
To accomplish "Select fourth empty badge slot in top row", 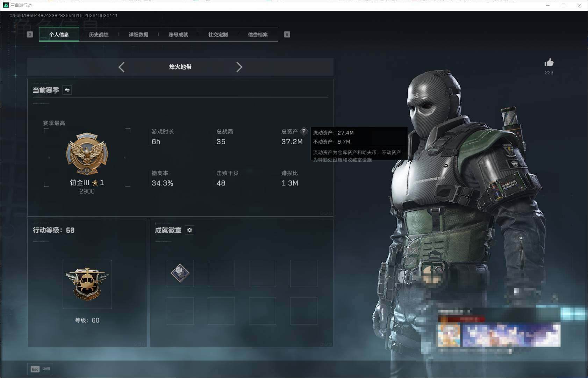I will [304, 273].
